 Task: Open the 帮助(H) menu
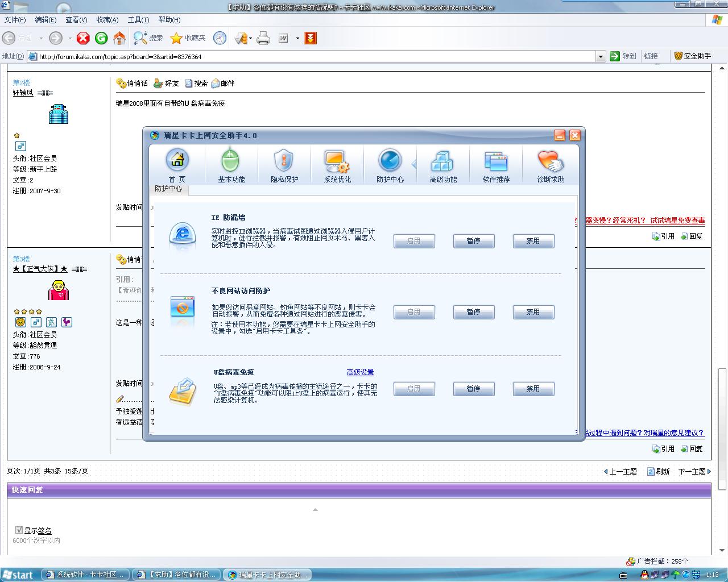tap(169, 20)
